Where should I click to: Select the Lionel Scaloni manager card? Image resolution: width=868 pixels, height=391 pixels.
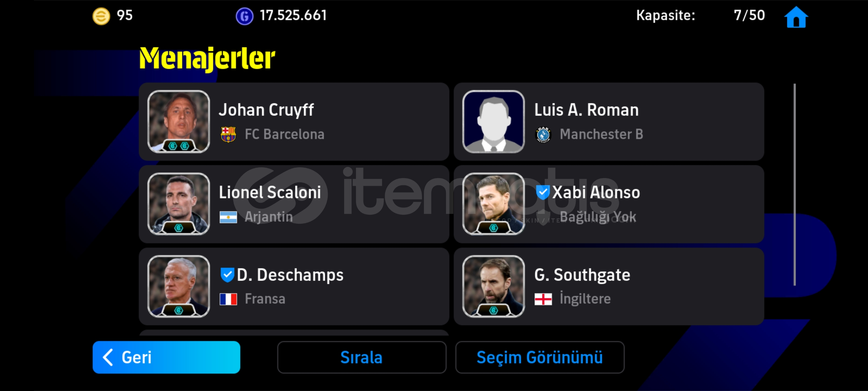[x=294, y=204]
